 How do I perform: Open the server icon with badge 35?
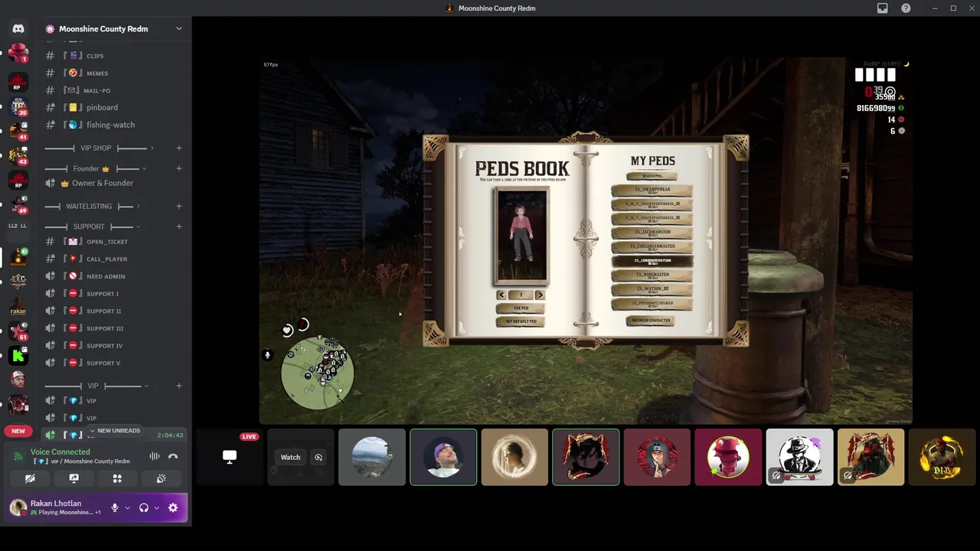click(18, 106)
